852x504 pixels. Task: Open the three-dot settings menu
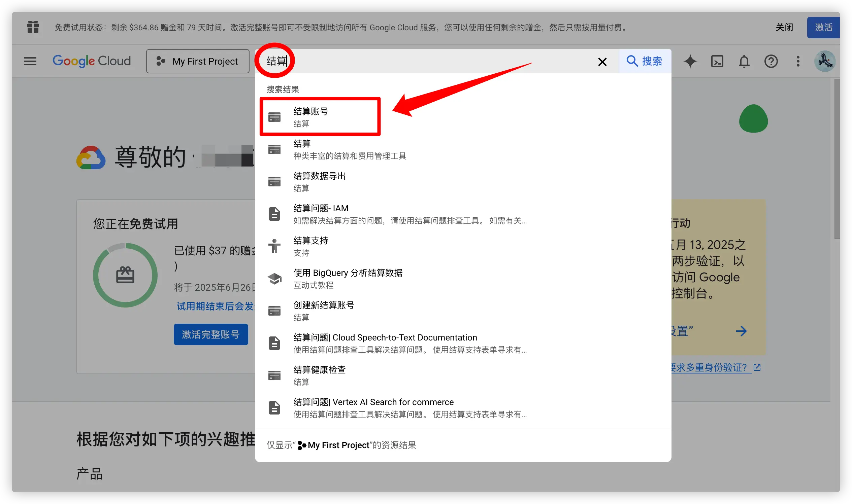click(x=798, y=62)
